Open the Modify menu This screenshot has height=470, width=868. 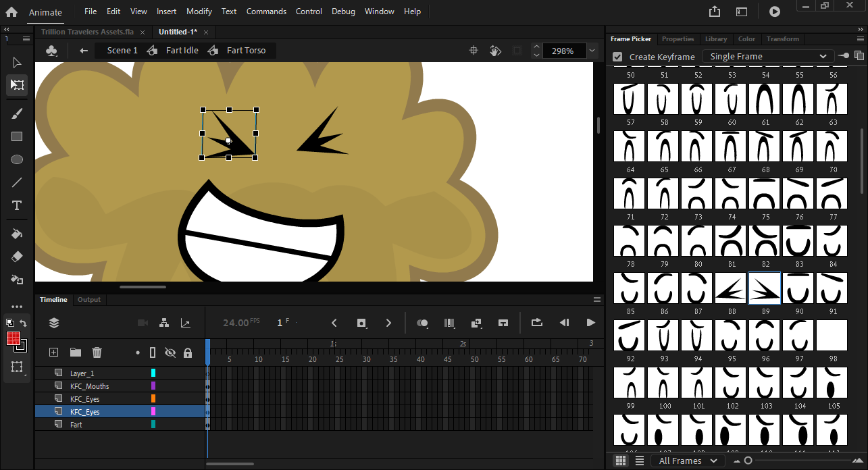pos(199,11)
